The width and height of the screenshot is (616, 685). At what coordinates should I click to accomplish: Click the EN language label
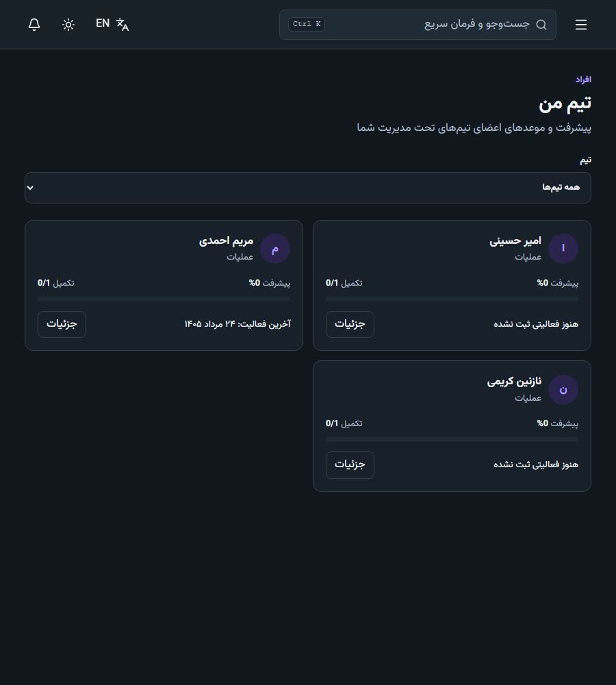[x=103, y=23]
